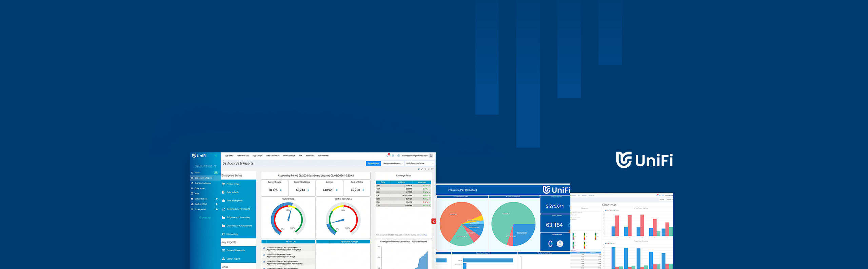Open the App Groups menu
Screen dimensions: 868x269
click(258, 156)
